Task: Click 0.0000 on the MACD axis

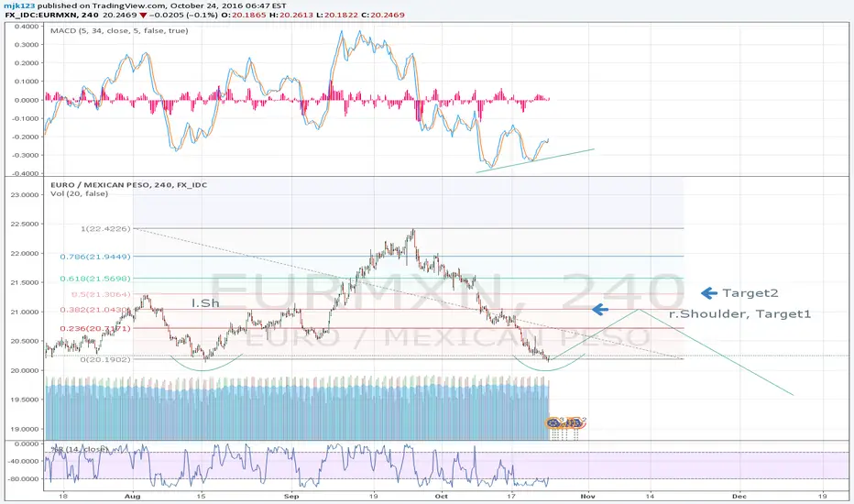Action: [x=27, y=100]
